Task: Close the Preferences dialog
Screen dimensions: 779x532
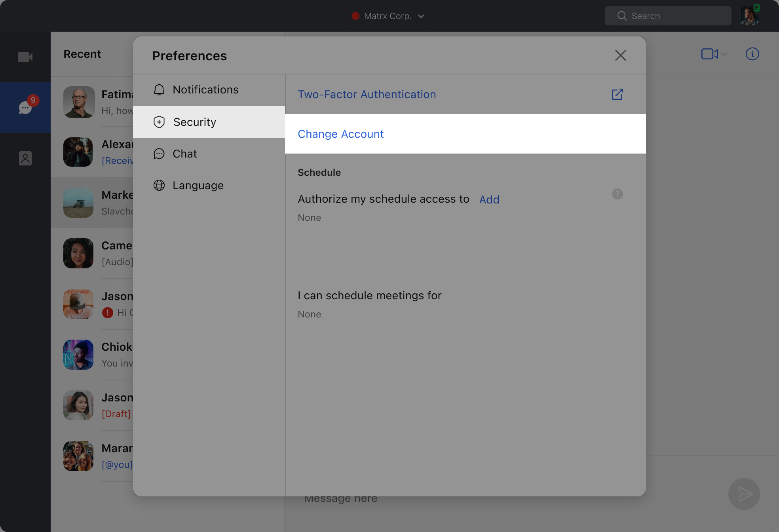Action: (x=620, y=55)
